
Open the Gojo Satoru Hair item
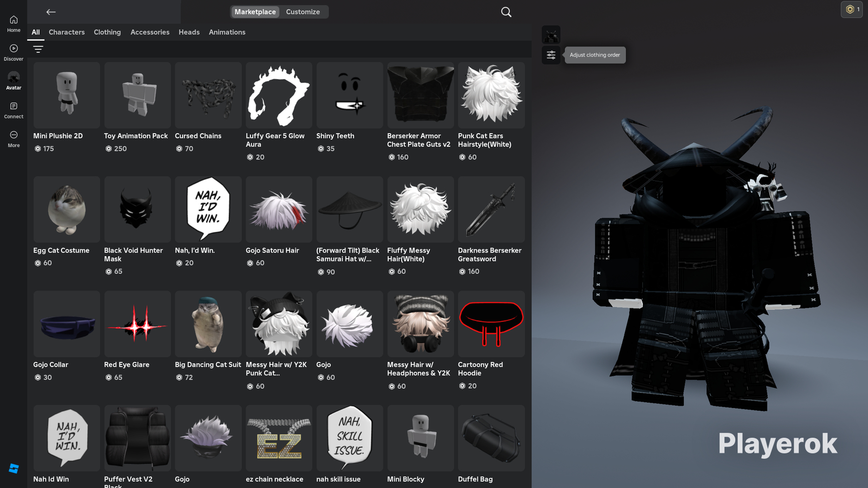[x=279, y=210]
